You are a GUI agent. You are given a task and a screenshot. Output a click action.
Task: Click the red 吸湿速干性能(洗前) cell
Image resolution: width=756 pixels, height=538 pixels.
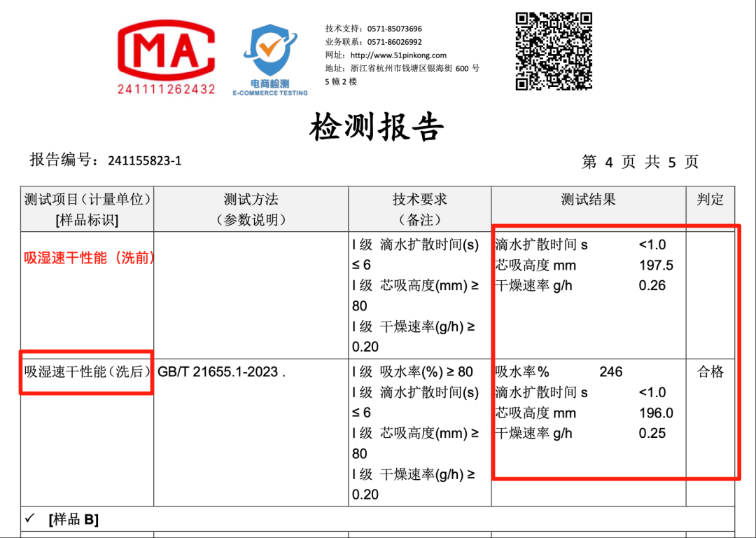[89, 258]
